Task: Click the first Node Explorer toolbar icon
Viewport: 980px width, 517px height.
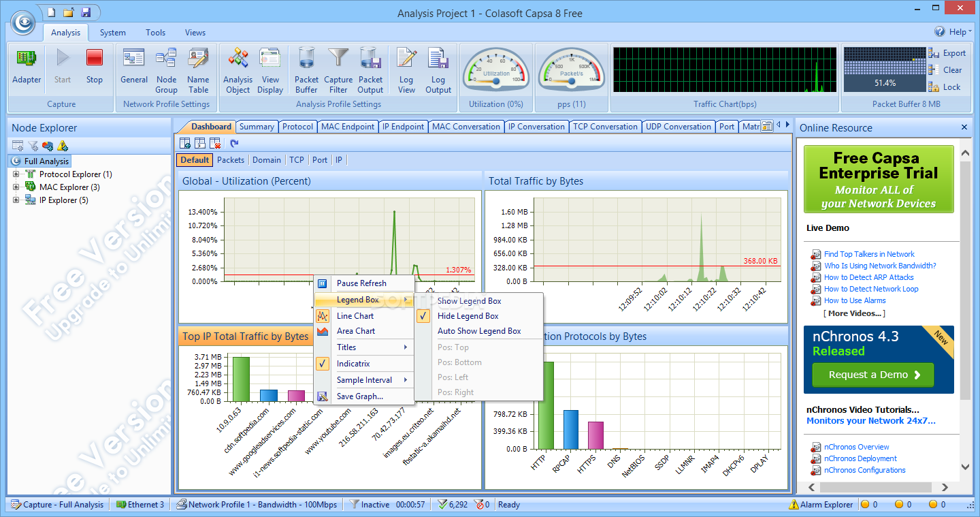Action: (18, 145)
